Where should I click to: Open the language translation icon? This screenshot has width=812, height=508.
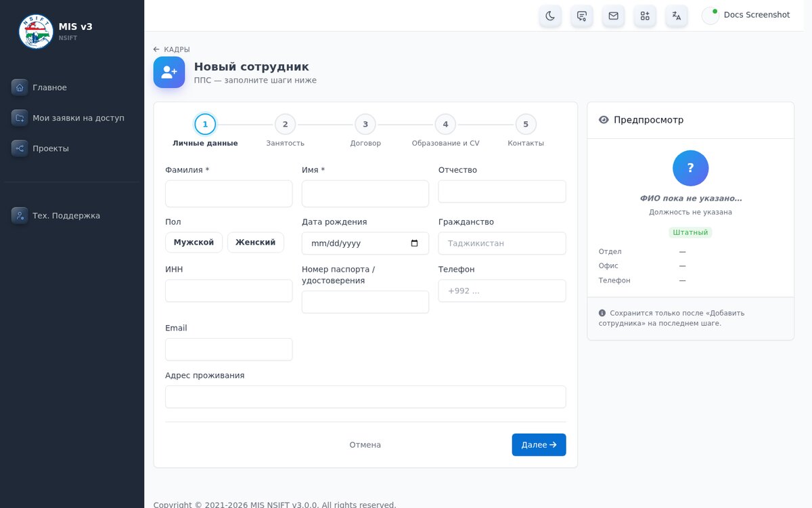point(677,16)
